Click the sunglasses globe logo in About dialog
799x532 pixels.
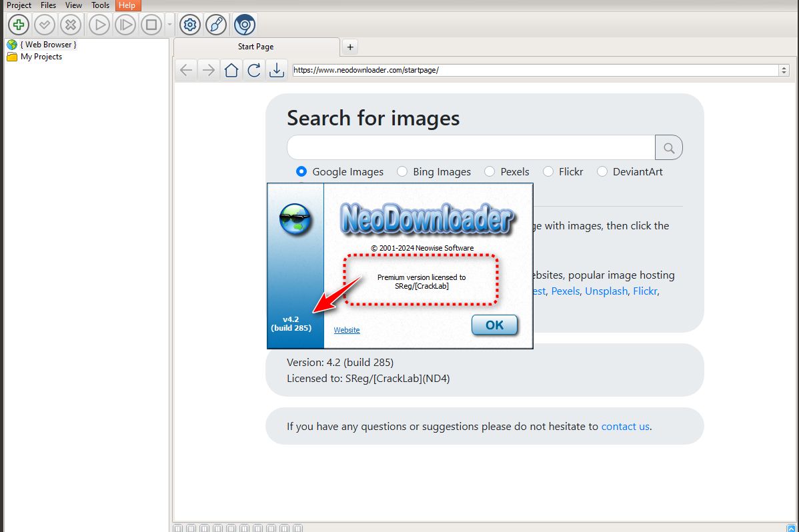tap(295, 219)
